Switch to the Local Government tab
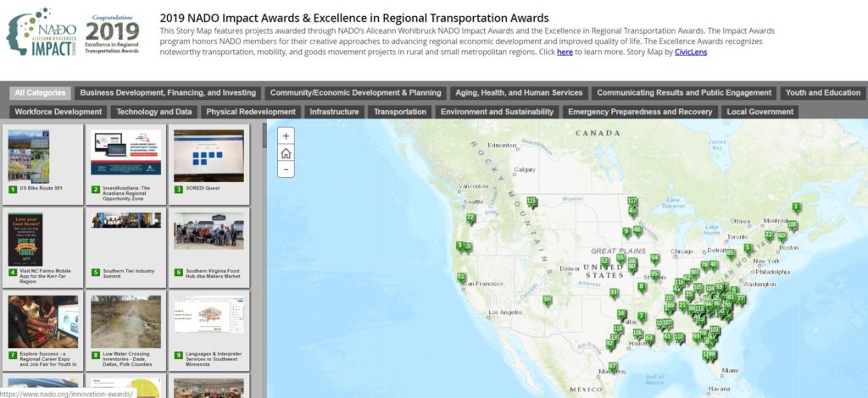Screen dimensions: 868x398 point(760,112)
